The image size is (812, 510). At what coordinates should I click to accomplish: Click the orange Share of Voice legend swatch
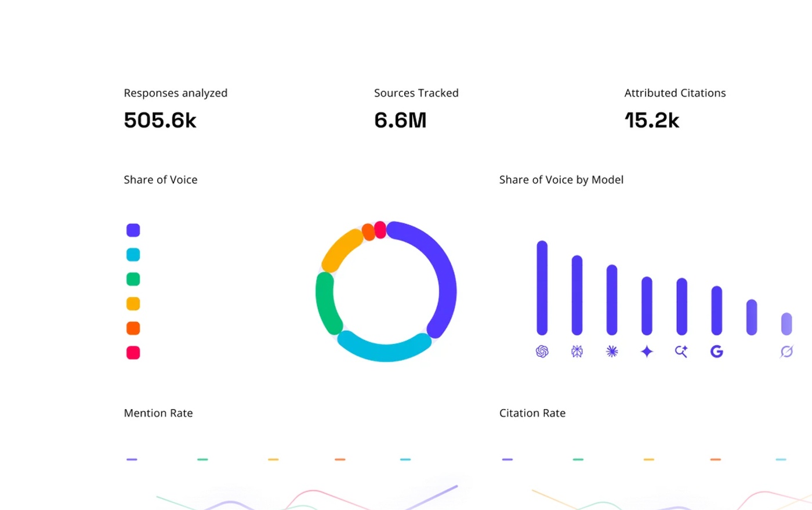(133, 328)
